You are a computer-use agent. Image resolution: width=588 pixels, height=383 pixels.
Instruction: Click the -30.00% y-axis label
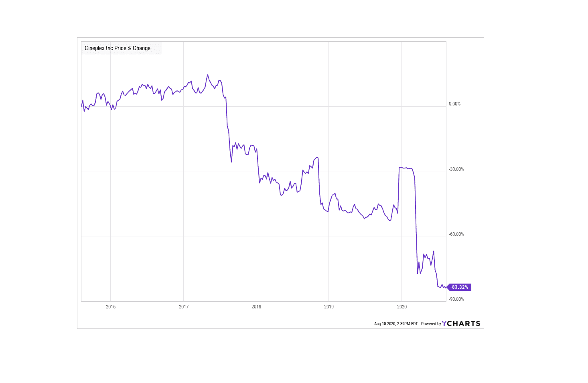click(x=456, y=169)
